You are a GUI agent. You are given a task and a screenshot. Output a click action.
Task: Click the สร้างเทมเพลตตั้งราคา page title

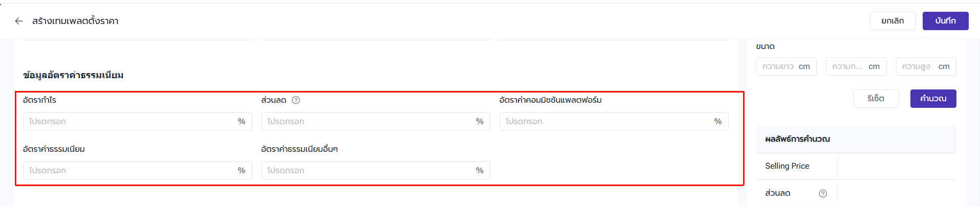click(75, 21)
